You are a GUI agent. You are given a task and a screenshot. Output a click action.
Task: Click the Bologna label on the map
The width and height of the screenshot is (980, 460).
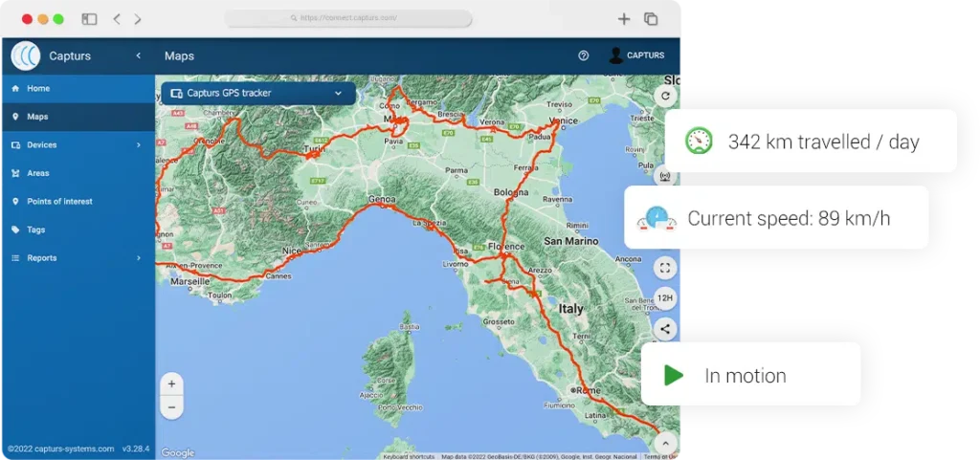click(511, 192)
